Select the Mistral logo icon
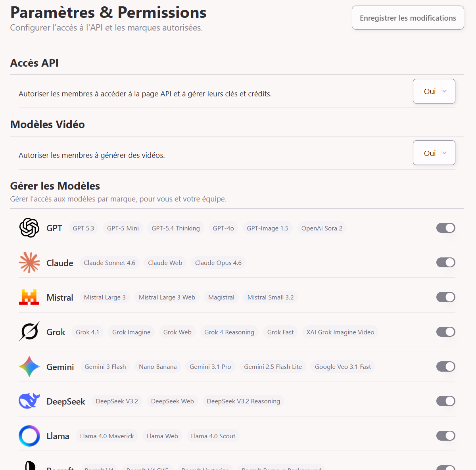The width and height of the screenshot is (476, 470). click(29, 297)
